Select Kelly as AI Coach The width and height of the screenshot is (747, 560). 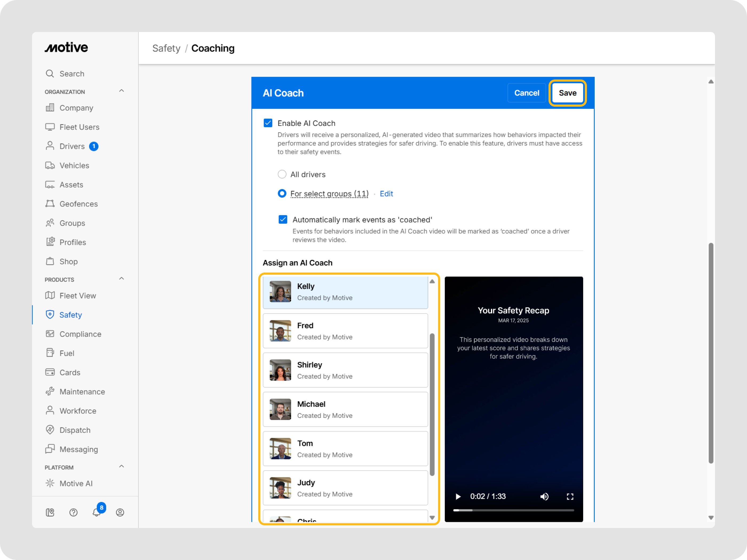[x=345, y=292]
